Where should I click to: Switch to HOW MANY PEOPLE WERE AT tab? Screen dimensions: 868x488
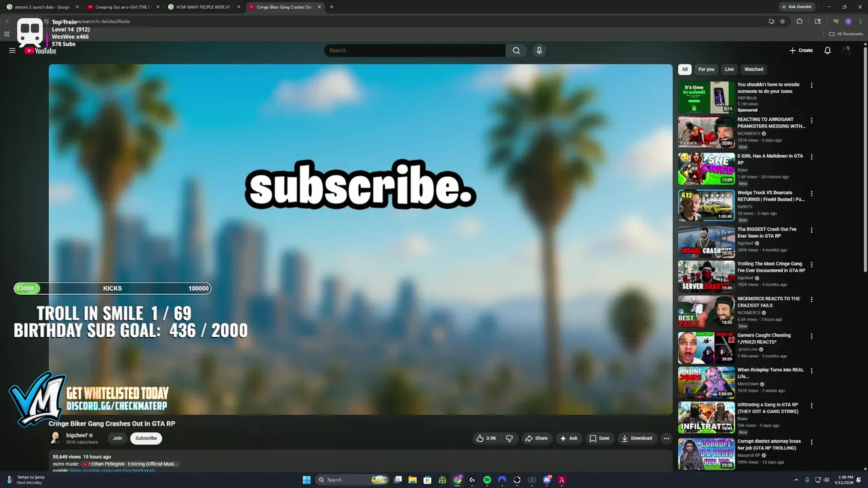[203, 7]
